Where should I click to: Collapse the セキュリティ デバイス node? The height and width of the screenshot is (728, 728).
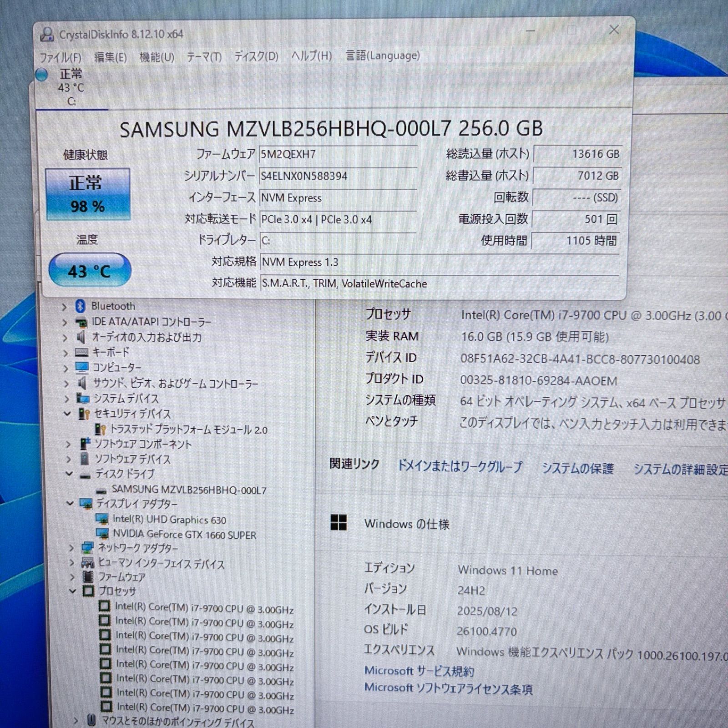click(x=67, y=414)
